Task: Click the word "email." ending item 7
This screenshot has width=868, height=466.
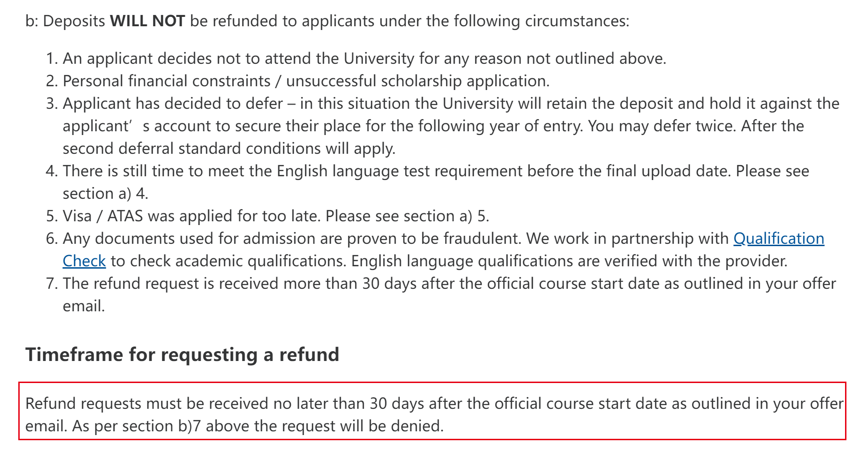Action: tap(84, 306)
